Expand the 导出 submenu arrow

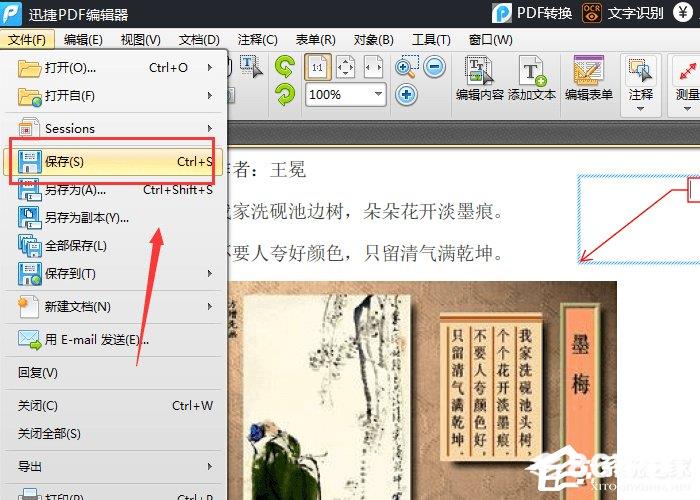click(x=210, y=467)
